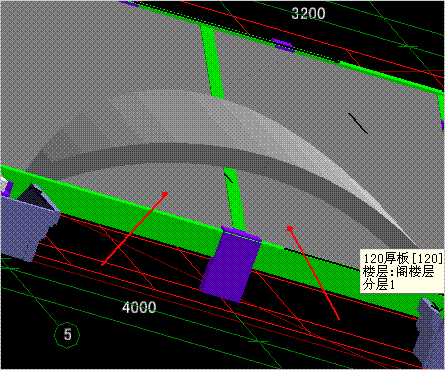The height and width of the screenshot is (370, 445).
Task: Select the lavender column in bottom-right corner
Action: tap(429, 333)
